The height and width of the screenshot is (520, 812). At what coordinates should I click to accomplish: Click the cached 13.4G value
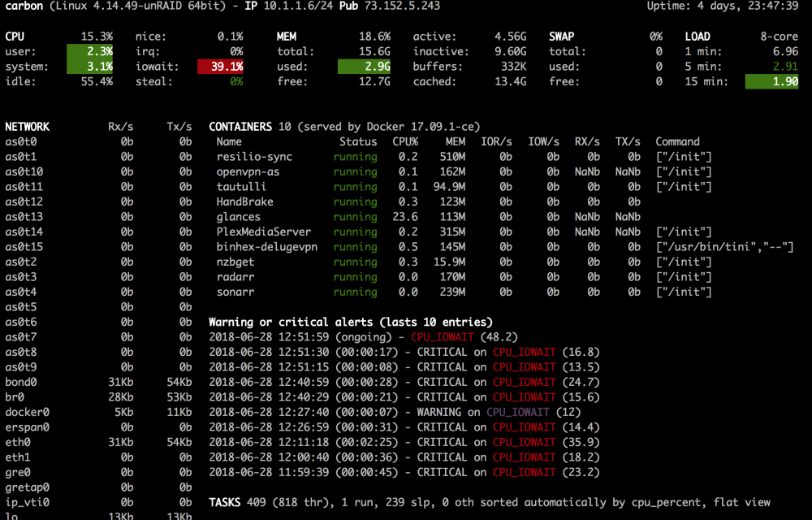(x=510, y=82)
